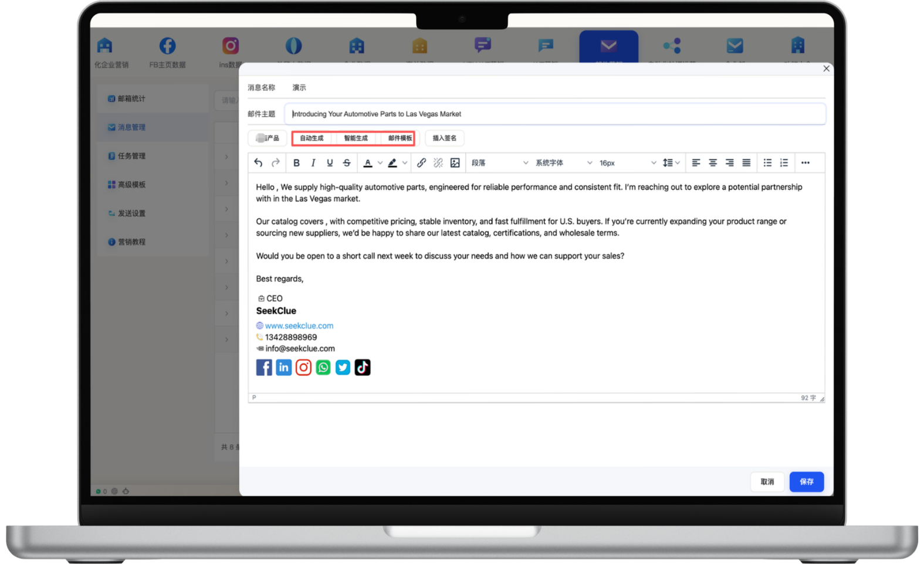Save the message with 保存
Screen dimensions: 924x564
807,482
